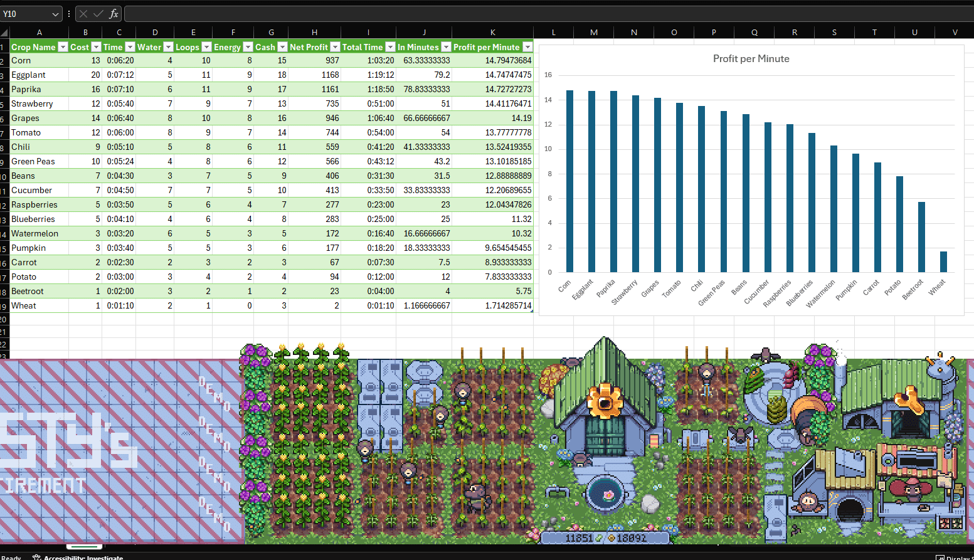The width and height of the screenshot is (974, 560).
Task: Click inside the formula bar input field
Action: tap(549, 14)
